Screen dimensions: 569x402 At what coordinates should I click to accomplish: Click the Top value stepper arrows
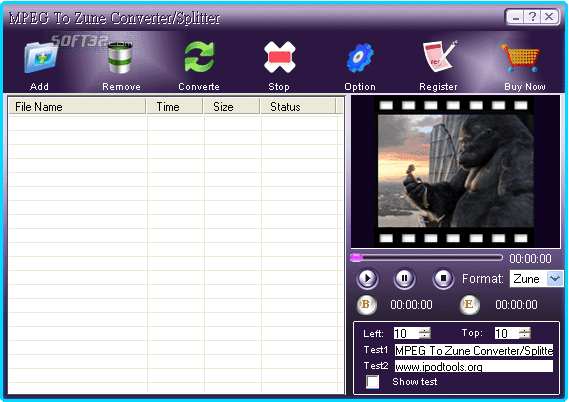[525, 333]
